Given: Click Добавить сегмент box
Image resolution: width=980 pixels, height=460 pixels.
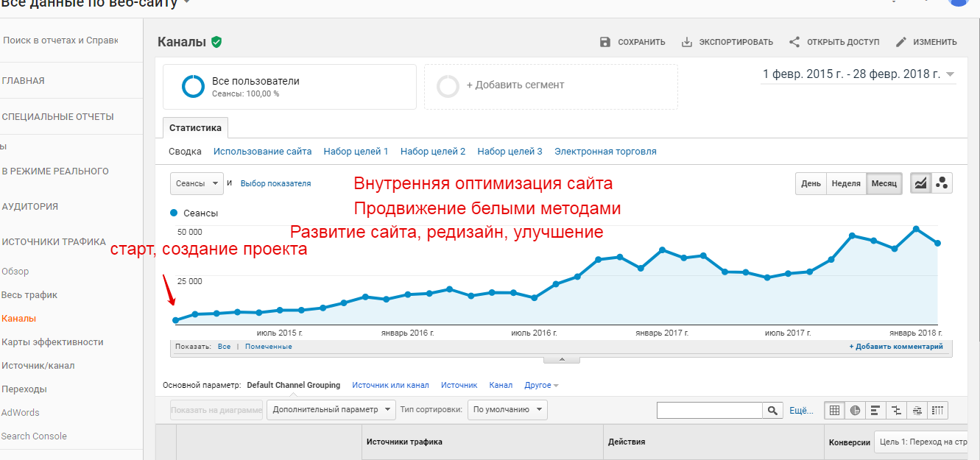Looking at the screenshot, I should (x=551, y=86).
